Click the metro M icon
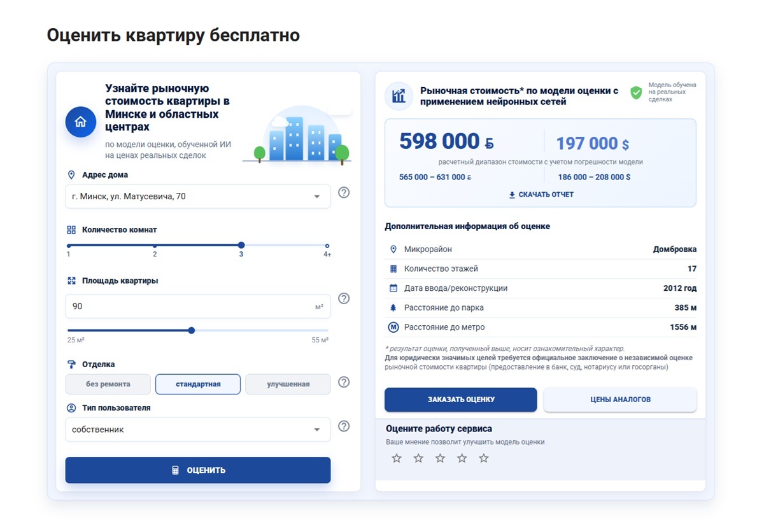This screenshot has width=764, height=532. tap(393, 328)
